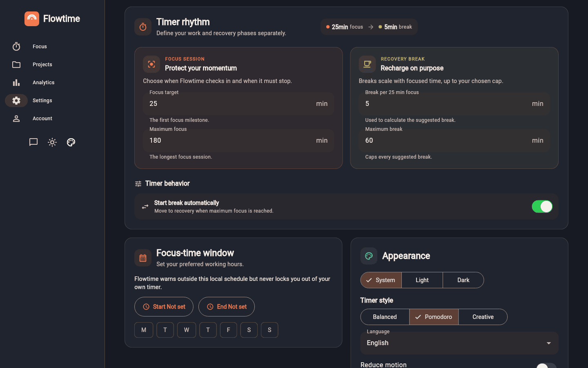Screen dimensions: 588x368
Task: Click the Focus session target icon
Action: click(151, 64)
